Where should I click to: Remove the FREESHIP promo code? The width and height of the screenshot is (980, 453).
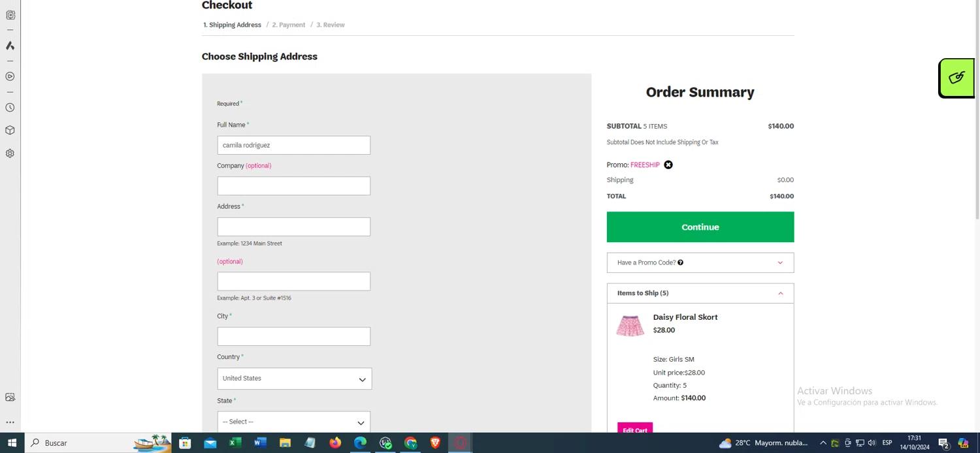pos(668,165)
